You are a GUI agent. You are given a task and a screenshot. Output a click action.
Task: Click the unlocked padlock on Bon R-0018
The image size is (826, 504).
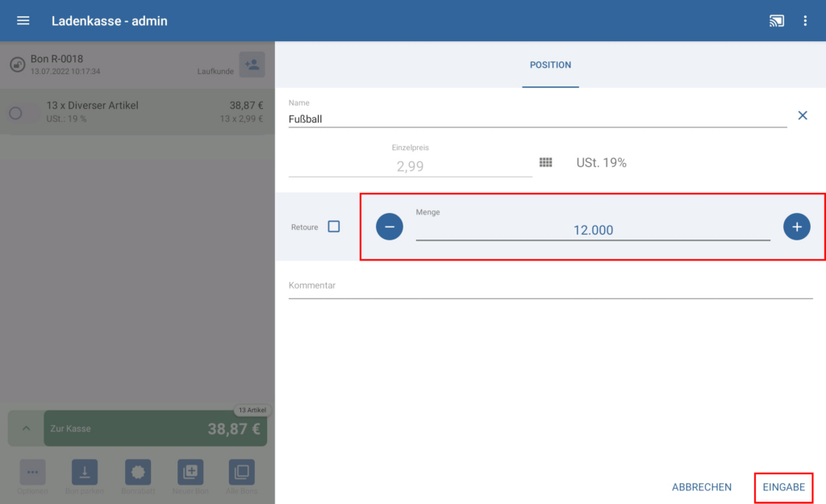click(17, 65)
